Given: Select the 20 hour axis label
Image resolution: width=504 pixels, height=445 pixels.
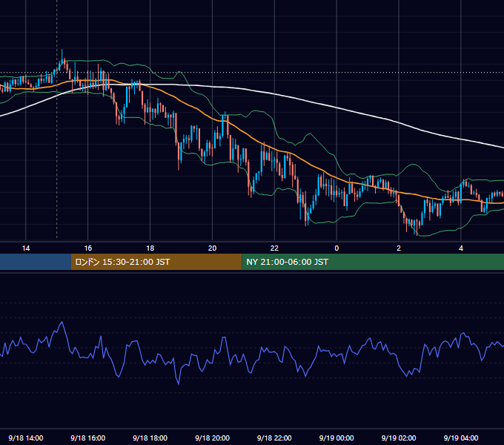Looking at the screenshot, I should pos(212,248).
